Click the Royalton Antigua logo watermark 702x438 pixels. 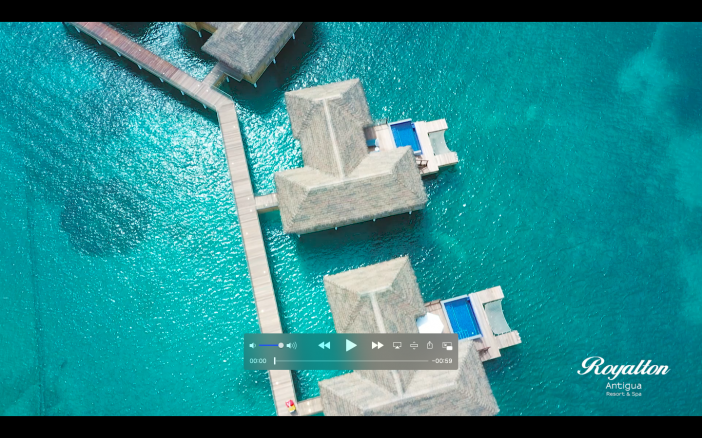[623, 375]
